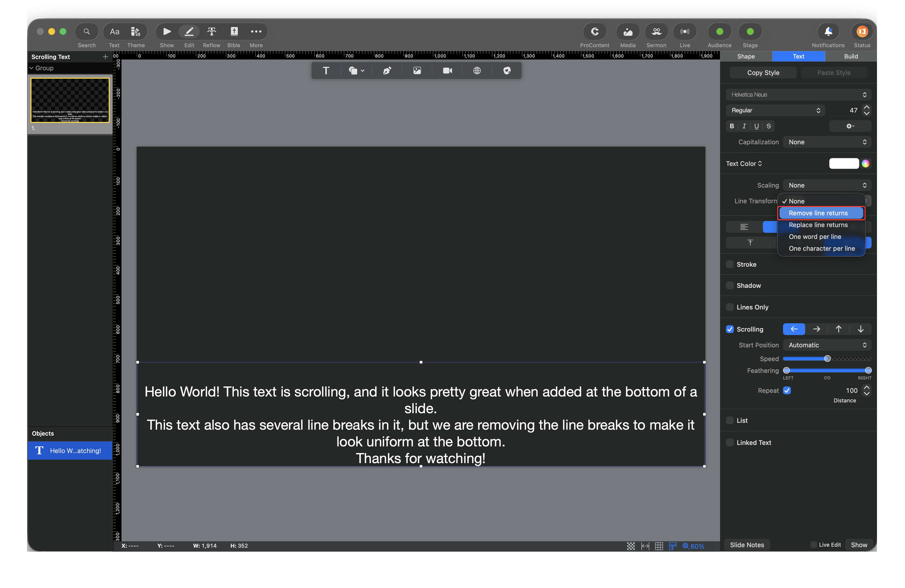Toggle the Edit pencil icon
The height and width of the screenshot is (588, 905).
(x=189, y=31)
